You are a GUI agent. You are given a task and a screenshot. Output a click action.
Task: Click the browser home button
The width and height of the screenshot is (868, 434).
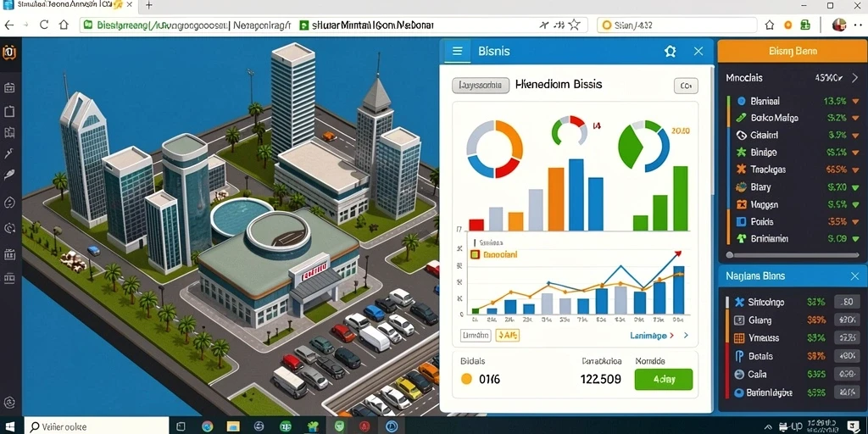coord(64,25)
